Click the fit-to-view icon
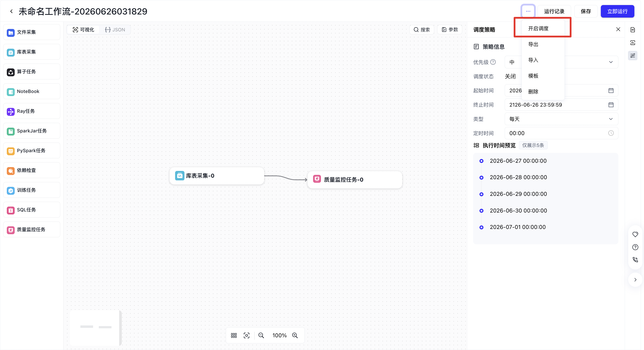The height and width of the screenshot is (350, 644). (246, 336)
